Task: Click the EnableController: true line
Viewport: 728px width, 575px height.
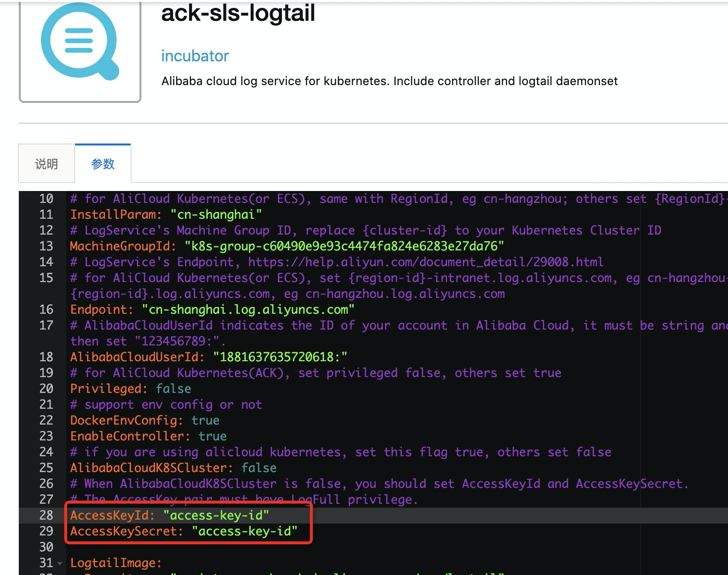Action: 148,436
